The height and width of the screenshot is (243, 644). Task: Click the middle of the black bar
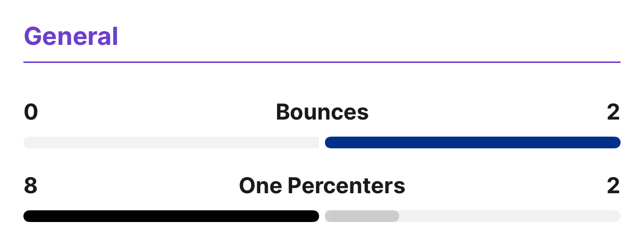point(171,216)
